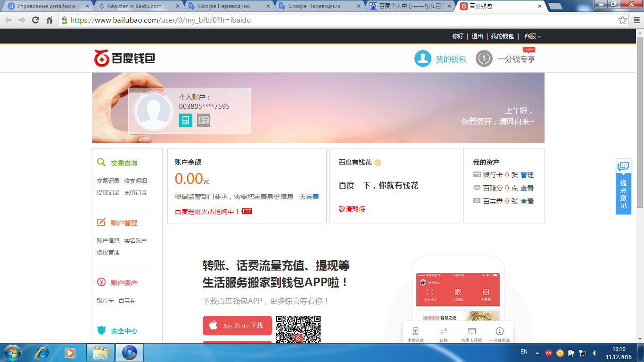Open 充值记录 sidebar link

[136, 192]
